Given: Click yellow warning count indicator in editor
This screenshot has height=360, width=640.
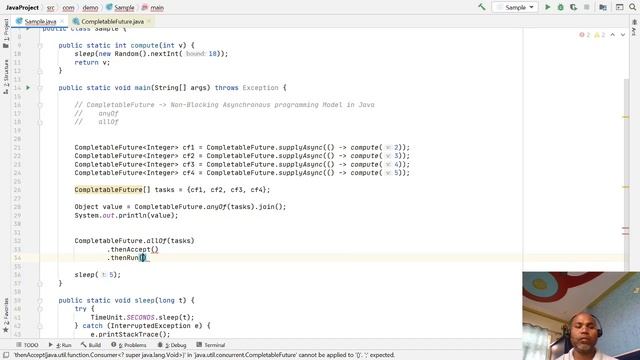Looking at the screenshot, I should click(x=600, y=35).
